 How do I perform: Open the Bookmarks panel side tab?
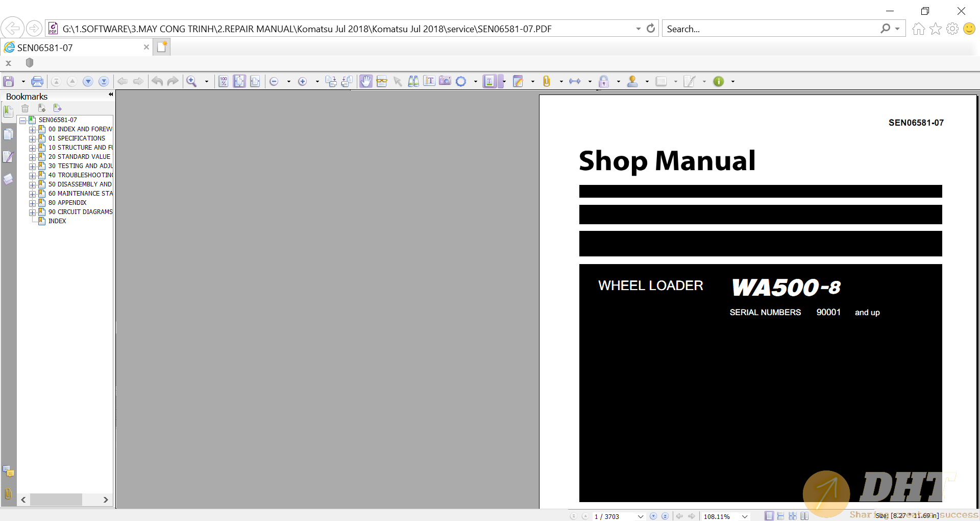click(x=8, y=111)
